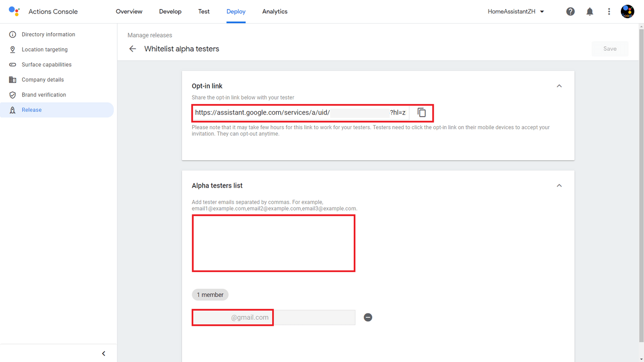Open the notifications bell
This screenshot has height=362, width=644.
tap(590, 12)
